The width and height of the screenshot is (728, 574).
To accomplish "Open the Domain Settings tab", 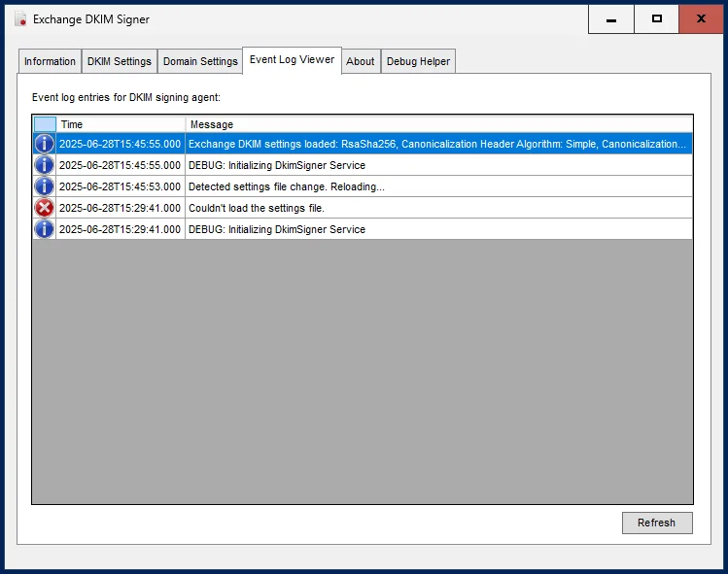I will pos(200,61).
